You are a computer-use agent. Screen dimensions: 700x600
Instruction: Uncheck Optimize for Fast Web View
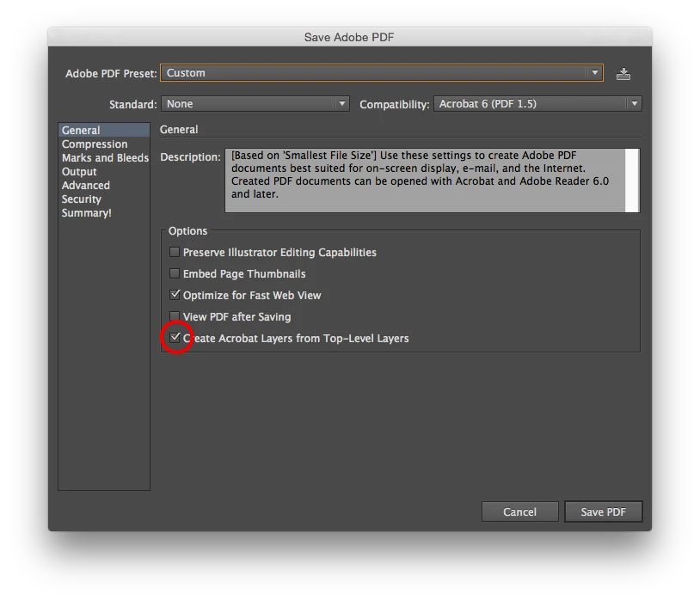pyautogui.click(x=175, y=295)
